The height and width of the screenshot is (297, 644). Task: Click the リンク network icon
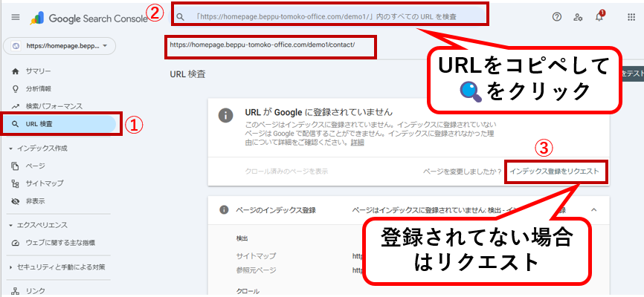point(16,291)
